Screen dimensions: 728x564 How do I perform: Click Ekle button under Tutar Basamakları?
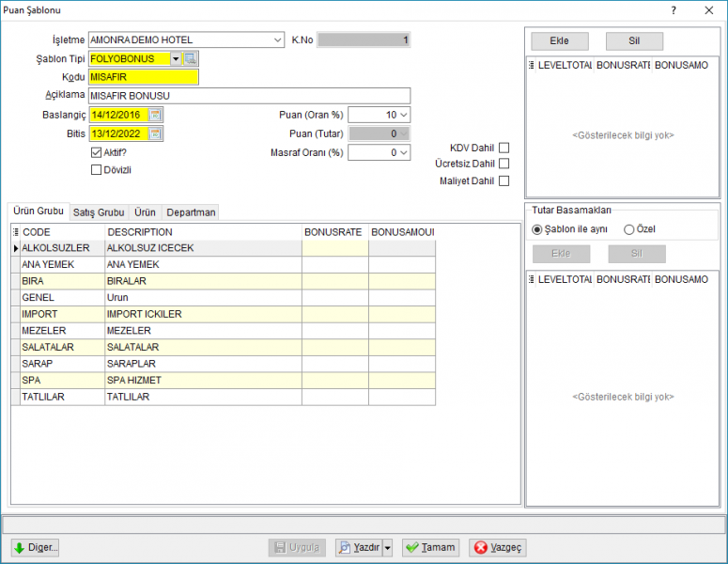click(x=561, y=254)
